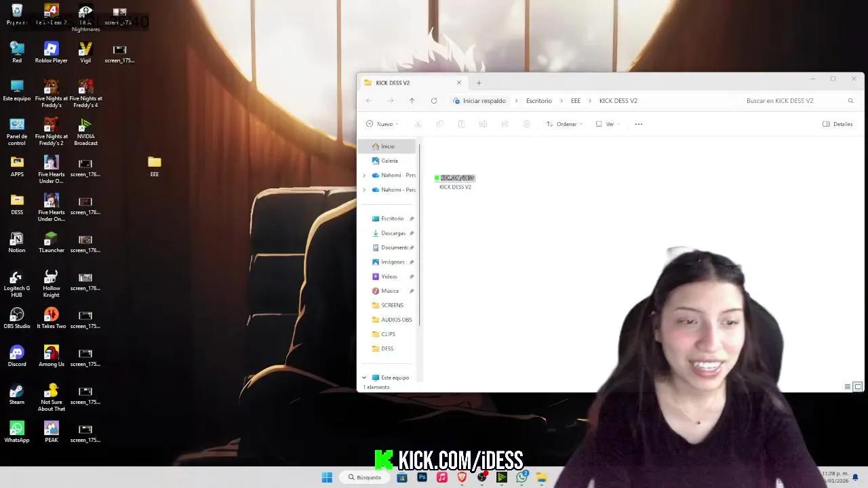Viewport: 868px width, 488px height.
Task: Select the Five Nights at Freddy's 2 shortcut
Action: [x=51, y=132]
